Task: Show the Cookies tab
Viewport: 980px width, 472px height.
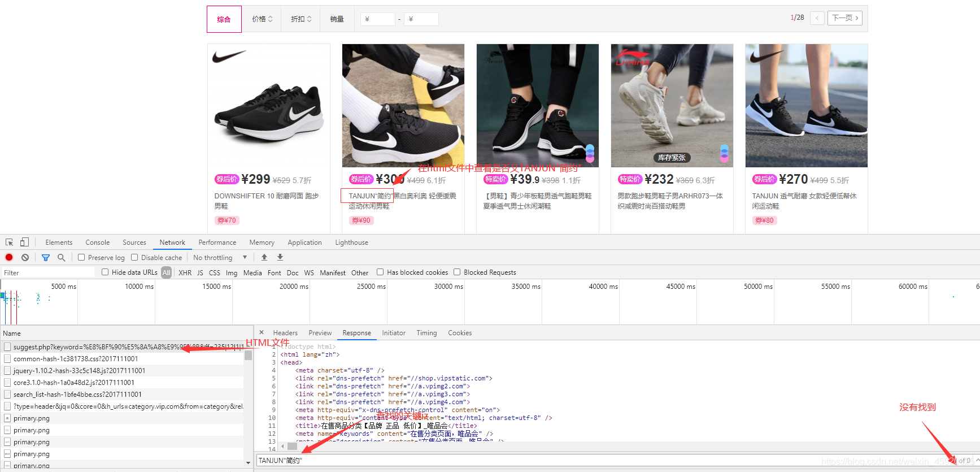Action: 460,333
